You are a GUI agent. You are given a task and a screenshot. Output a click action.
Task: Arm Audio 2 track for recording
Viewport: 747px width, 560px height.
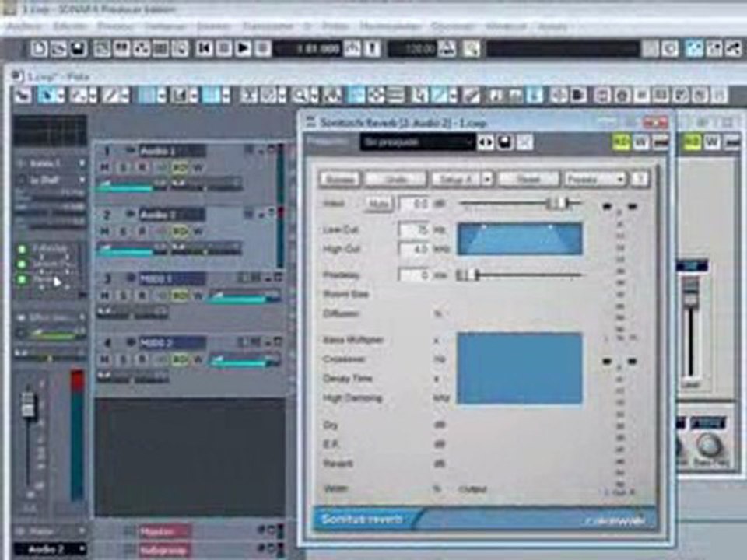coord(142,232)
